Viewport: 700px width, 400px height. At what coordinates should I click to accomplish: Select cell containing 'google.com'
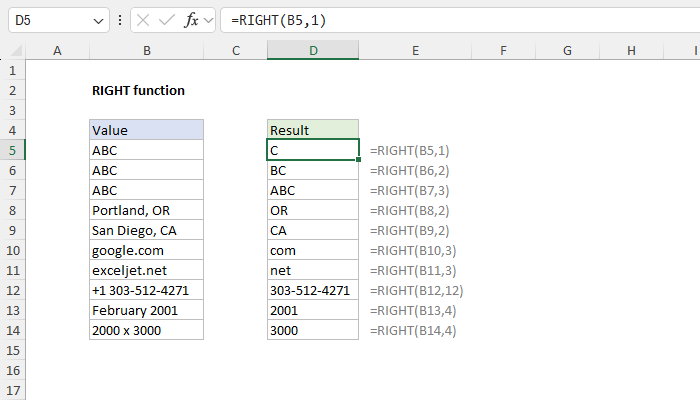[146, 250]
